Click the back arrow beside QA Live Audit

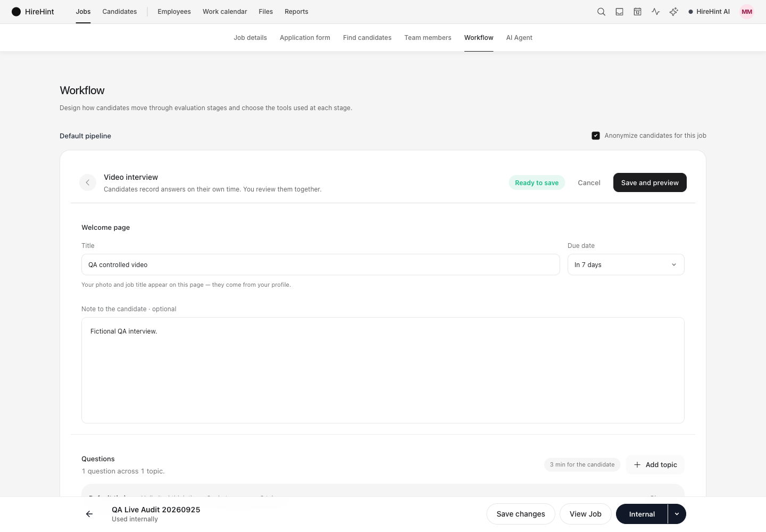(x=89, y=514)
